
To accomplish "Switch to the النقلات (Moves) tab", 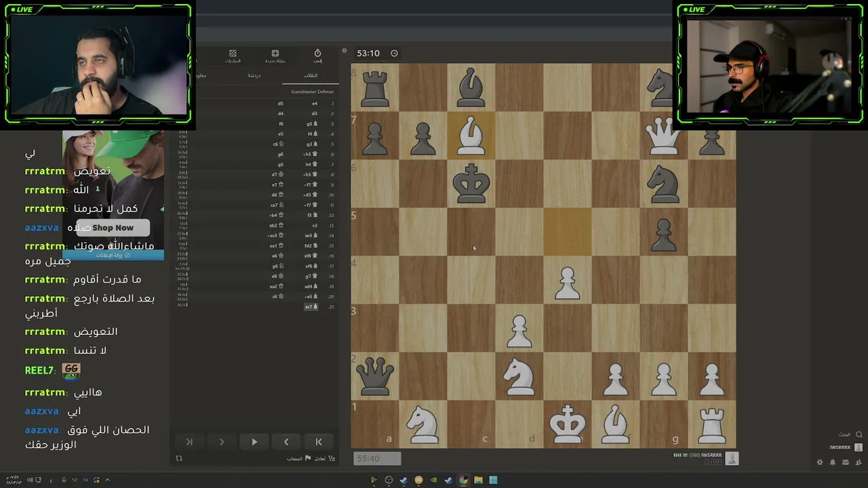I will click(x=311, y=75).
